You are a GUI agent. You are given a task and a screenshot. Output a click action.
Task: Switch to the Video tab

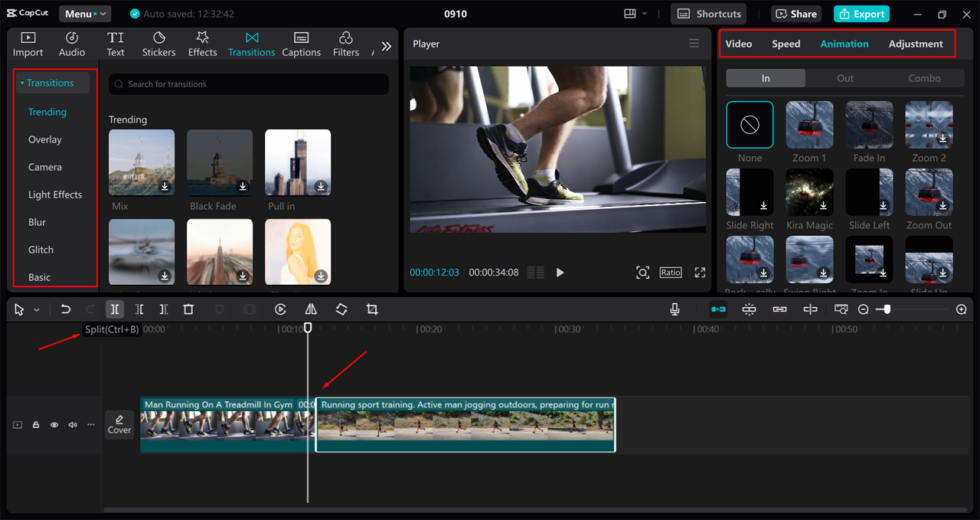(739, 44)
